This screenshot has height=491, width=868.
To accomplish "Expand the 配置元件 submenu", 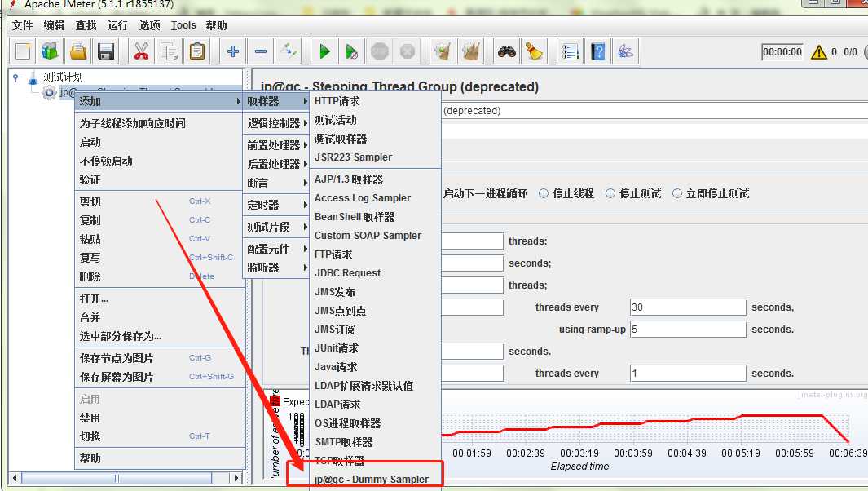I will pos(276,249).
